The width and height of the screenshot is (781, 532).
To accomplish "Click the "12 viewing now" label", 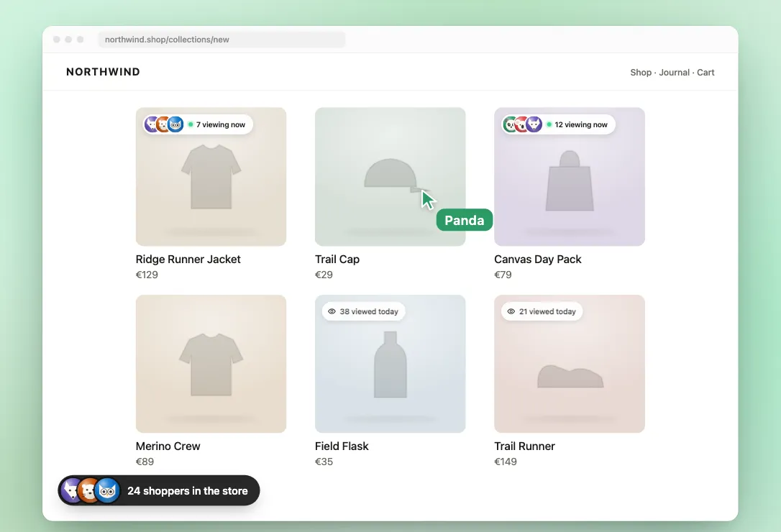I will click(581, 124).
